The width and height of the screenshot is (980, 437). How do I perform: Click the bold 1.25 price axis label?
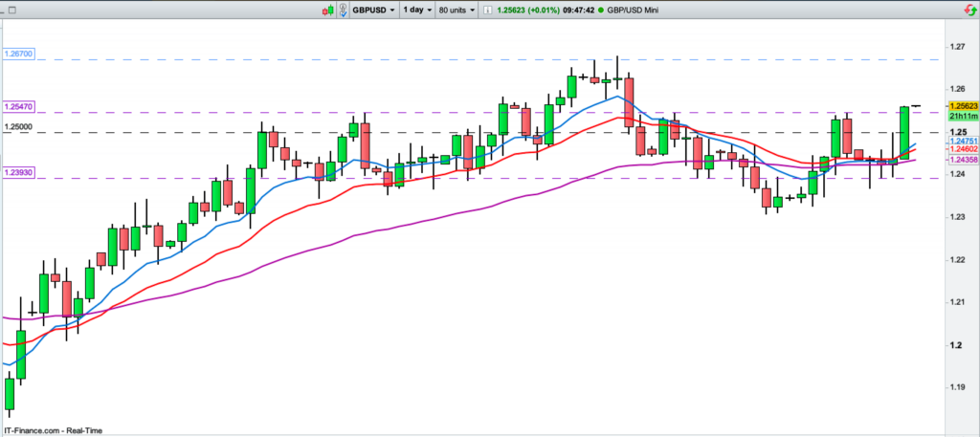point(957,132)
